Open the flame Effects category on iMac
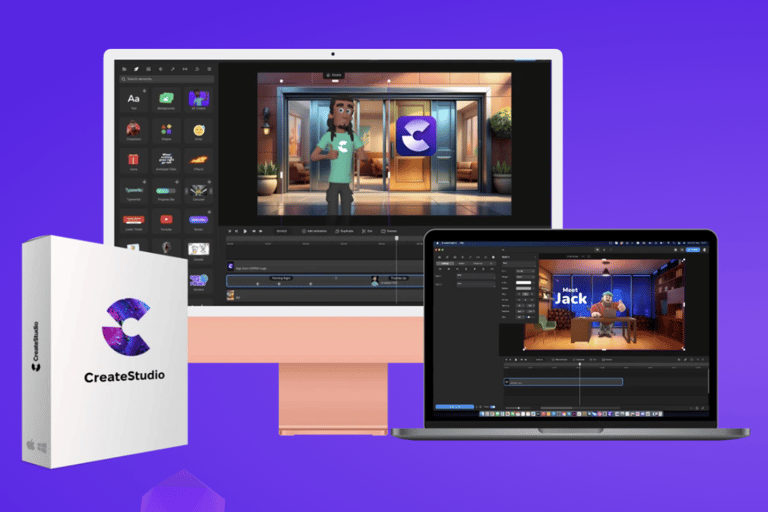Screen dimensions: 768x512 (x=198, y=161)
